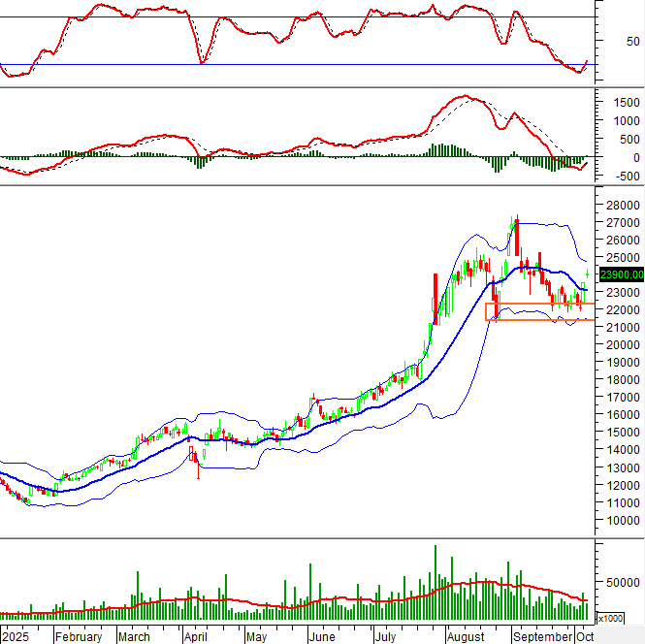Click the 2025 year label
Image resolution: width=645 pixels, height=644 pixels.
(x=16, y=637)
